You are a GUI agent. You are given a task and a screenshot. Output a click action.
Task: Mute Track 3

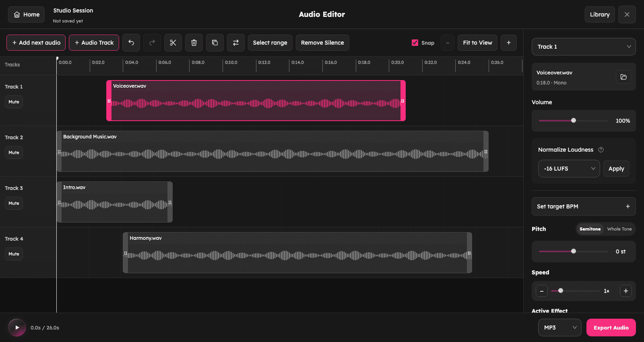14,203
